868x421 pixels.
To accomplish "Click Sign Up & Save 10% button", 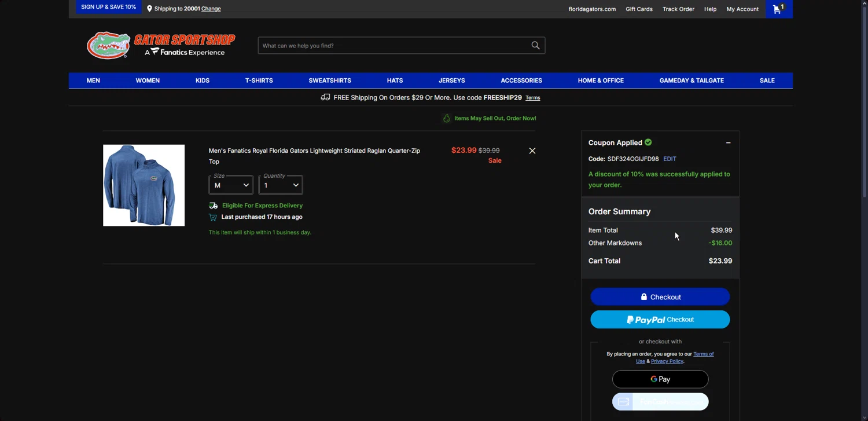I will 109,7.
